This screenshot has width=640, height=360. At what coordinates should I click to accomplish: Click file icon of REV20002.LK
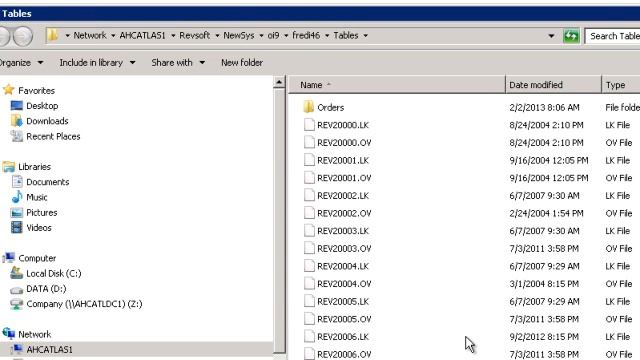pyautogui.click(x=309, y=196)
